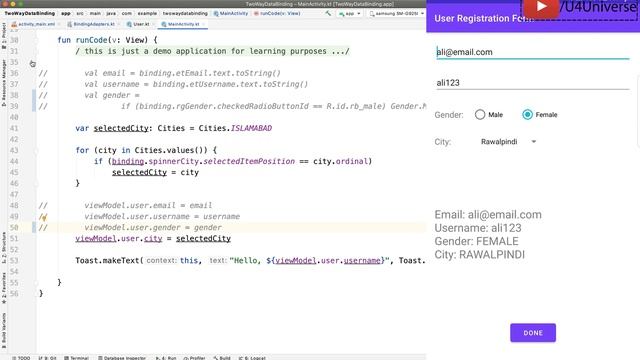The image size is (640, 360).
Task: Click the app breadcrumb item
Action: (x=66, y=13)
